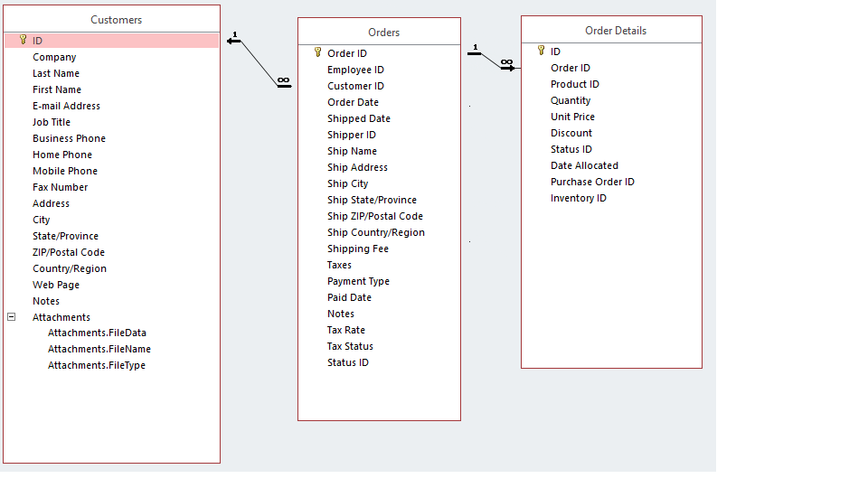
Task: Click the primary key icon in Customers table
Action: 24,40
